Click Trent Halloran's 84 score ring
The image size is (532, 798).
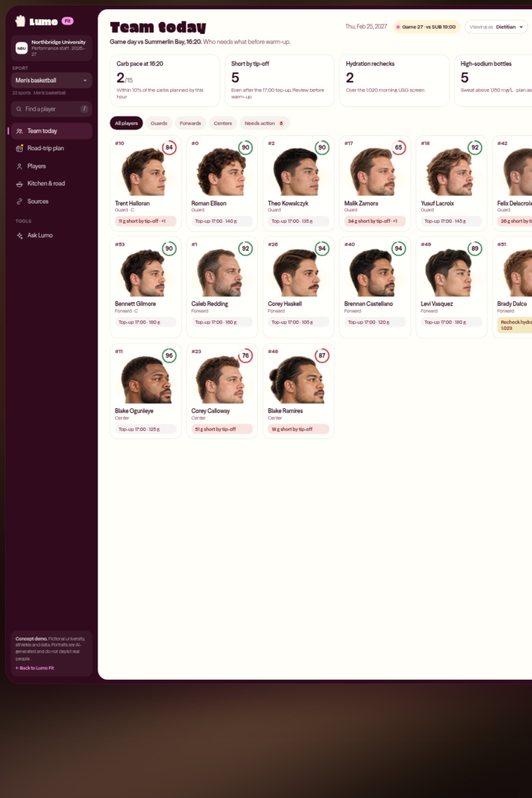tap(169, 148)
